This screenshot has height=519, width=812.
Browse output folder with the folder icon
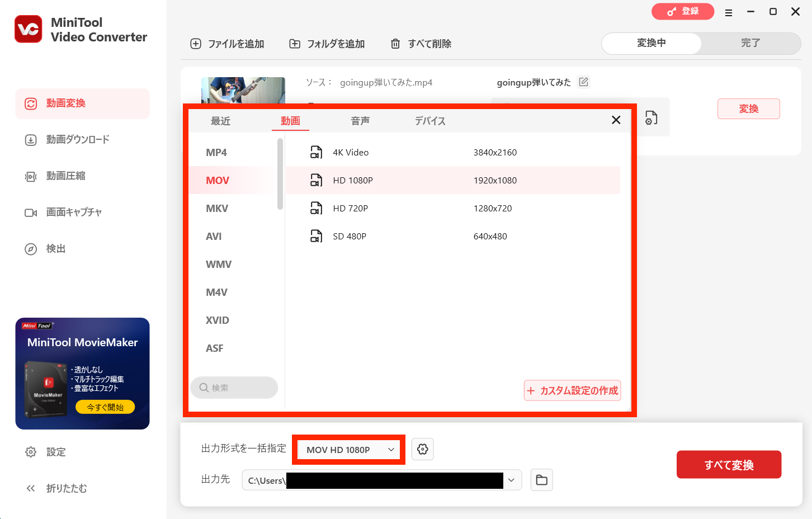[x=542, y=480]
